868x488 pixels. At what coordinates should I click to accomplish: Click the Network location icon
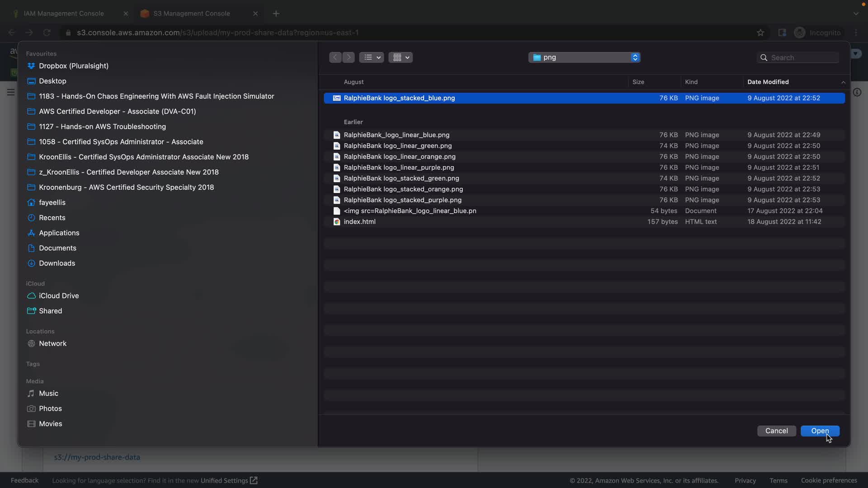point(31,344)
